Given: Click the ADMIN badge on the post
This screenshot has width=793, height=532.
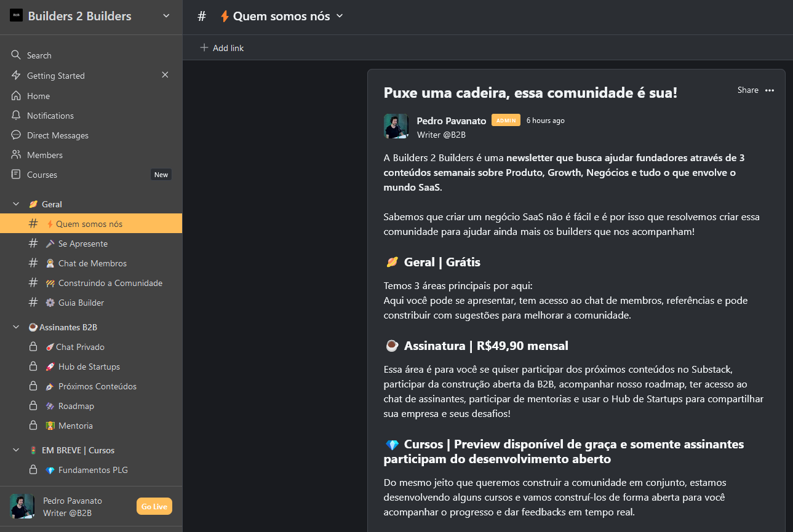Looking at the screenshot, I should [x=506, y=121].
